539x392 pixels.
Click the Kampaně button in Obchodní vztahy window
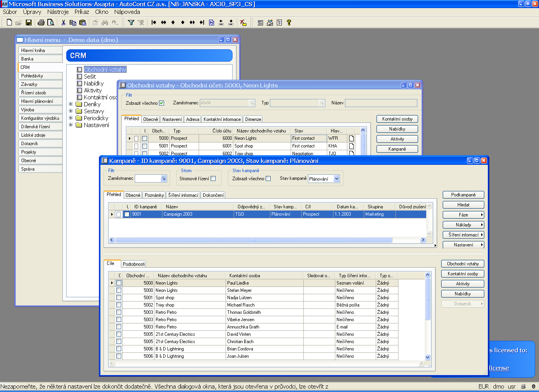(397, 149)
